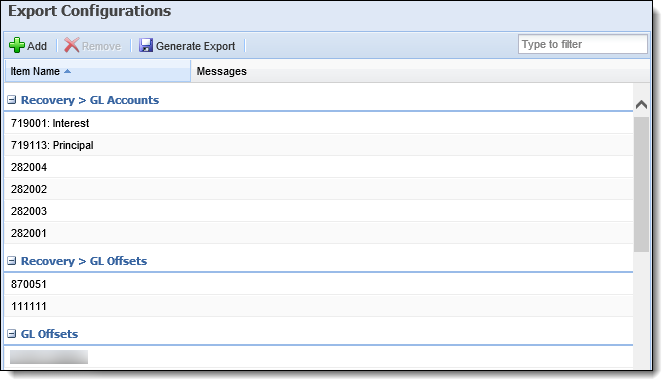
Task: Select the 719001: Interest row
Action: coord(319,123)
